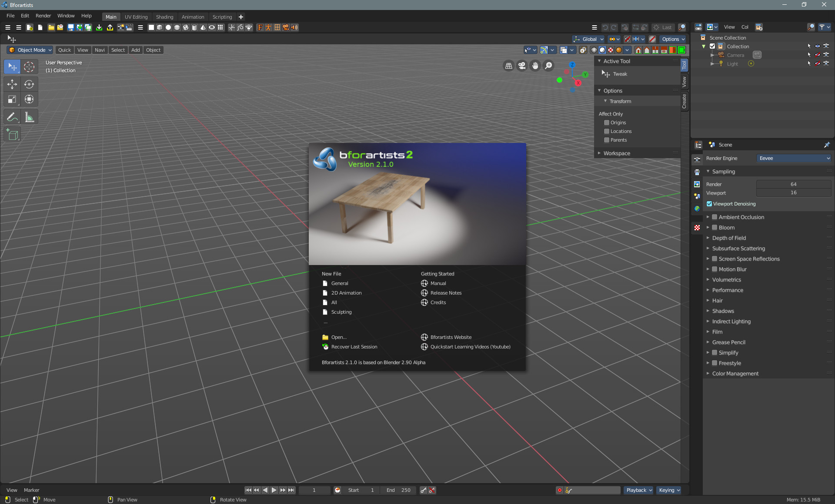Expand the Color Management panel
The width and height of the screenshot is (835, 504).
tap(735, 374)
